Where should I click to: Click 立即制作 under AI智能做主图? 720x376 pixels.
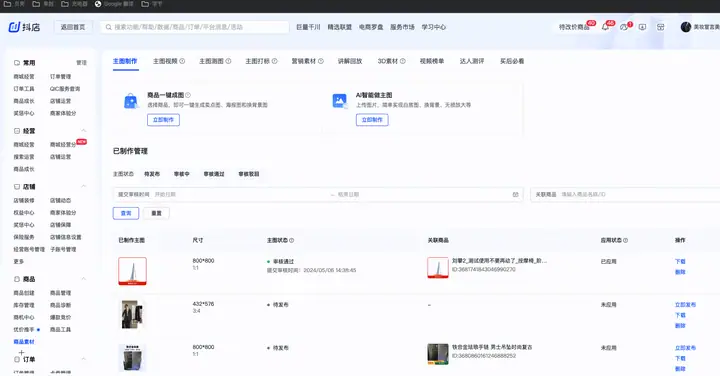pos(372,120)
